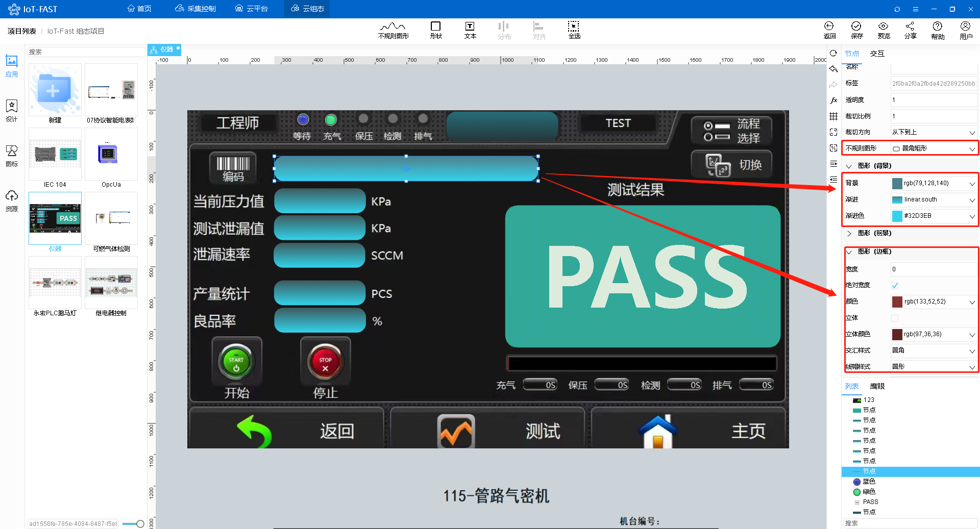
Task: Click the 项目列表 breadcrumb link
Action: click(21, 31)
